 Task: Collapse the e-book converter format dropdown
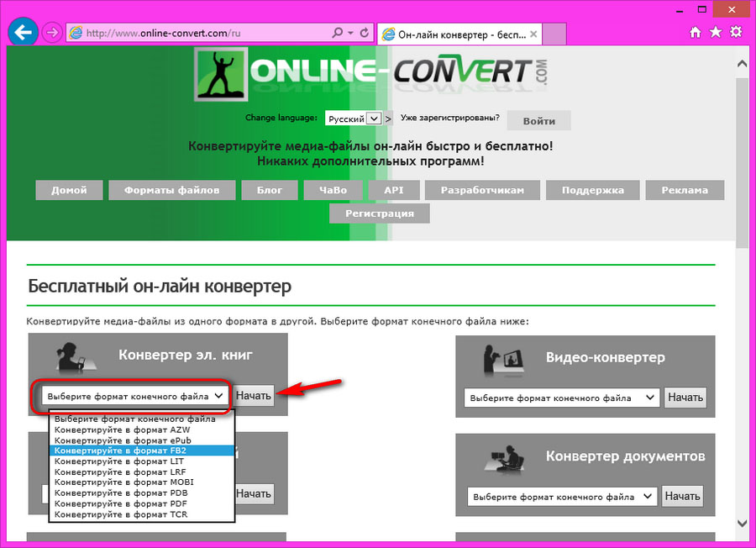(x=134, y=396)
